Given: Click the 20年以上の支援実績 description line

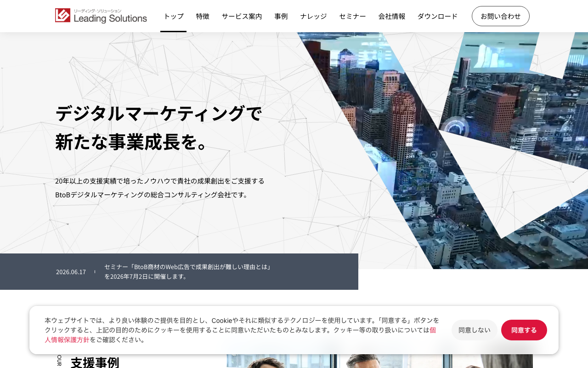Looking at the screenshot, I should coord(160,181).
